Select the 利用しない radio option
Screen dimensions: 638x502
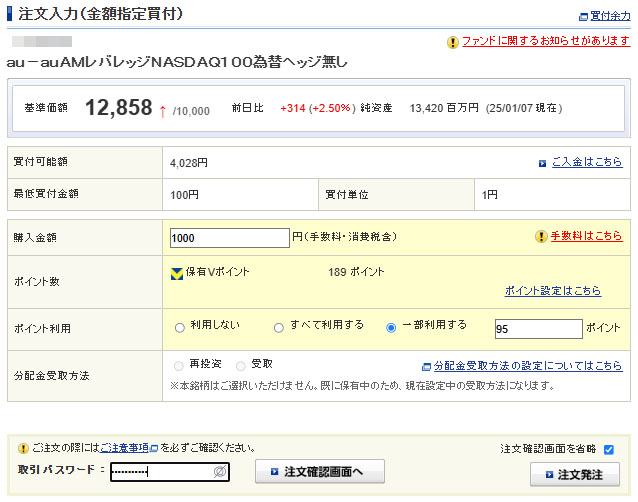tap(180, 327)
